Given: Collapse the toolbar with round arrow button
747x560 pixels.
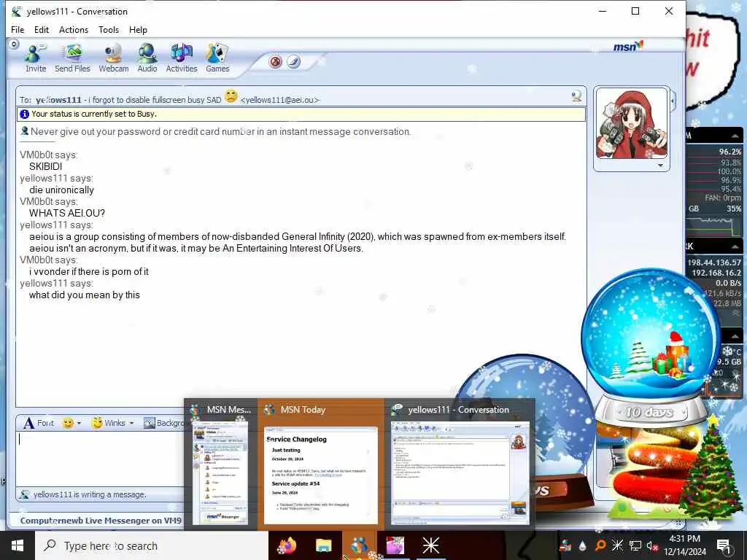Looking at the screenshot, I should point(14,44).
